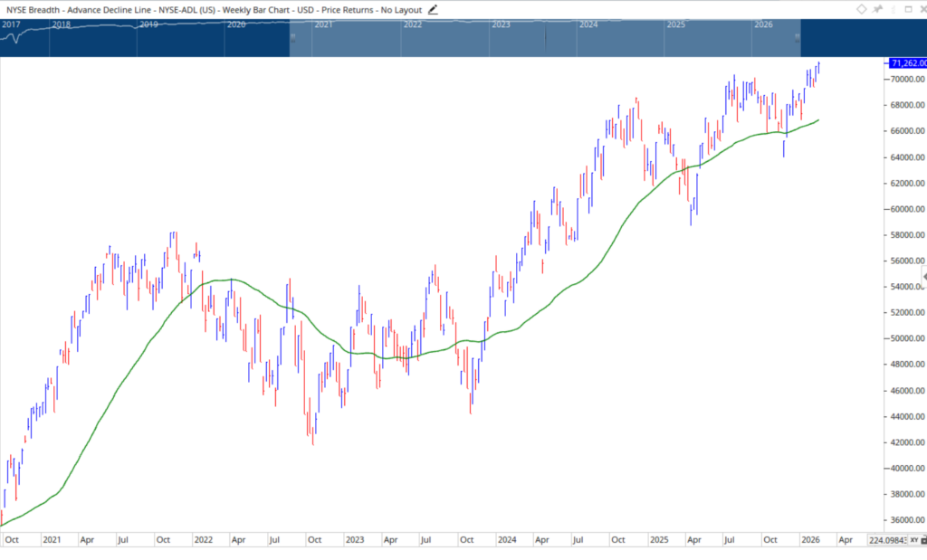This screenshot has height=560, width=927.
Task: Maximize the chart panel using the square icon
Action: [x=906, y=9]
